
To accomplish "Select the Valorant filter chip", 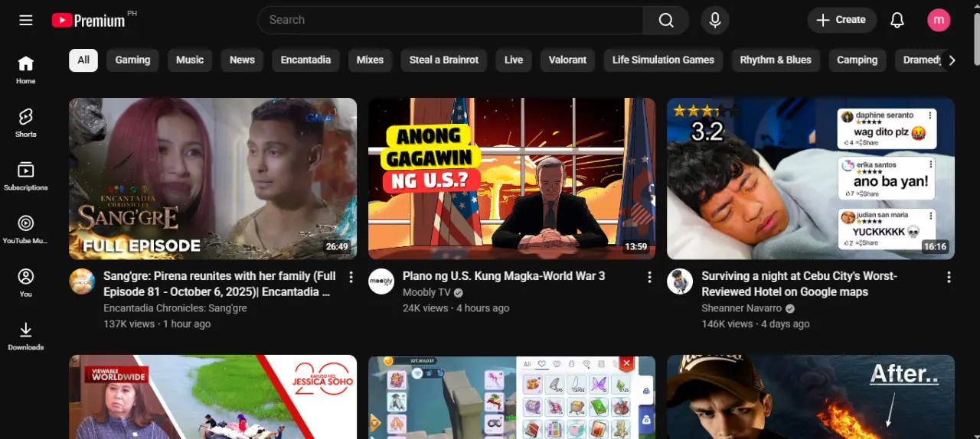I will tap(567, 60).
